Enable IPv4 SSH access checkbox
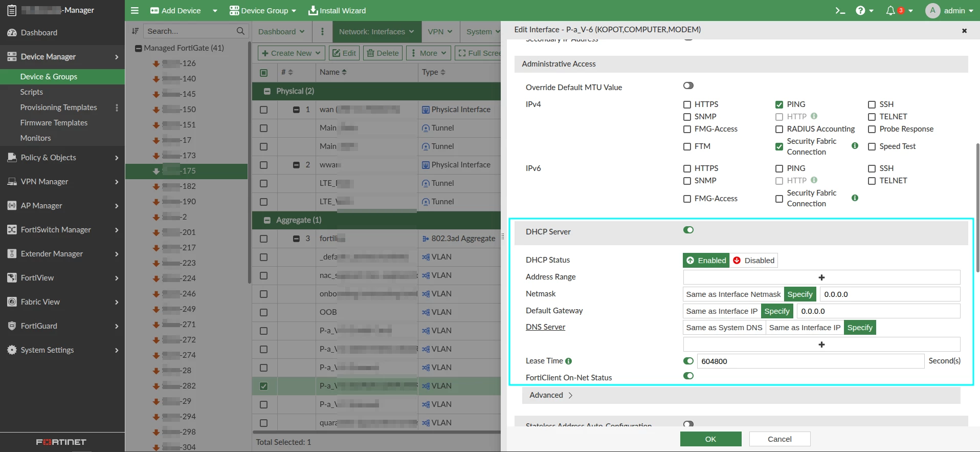Screen dimensions: 980x452 click(872, 104)
